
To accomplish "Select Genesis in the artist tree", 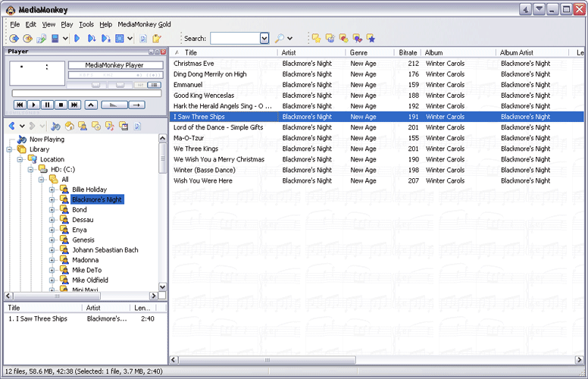I will [83, 240].
